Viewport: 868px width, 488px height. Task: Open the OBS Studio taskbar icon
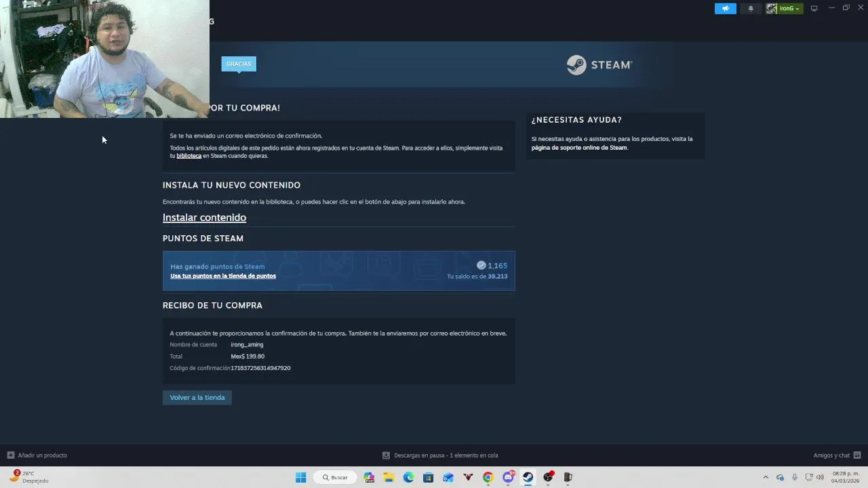548,477
